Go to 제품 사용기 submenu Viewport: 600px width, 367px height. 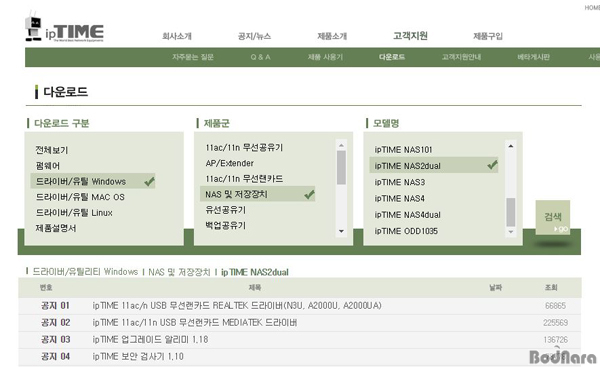(x=325, y=57)
